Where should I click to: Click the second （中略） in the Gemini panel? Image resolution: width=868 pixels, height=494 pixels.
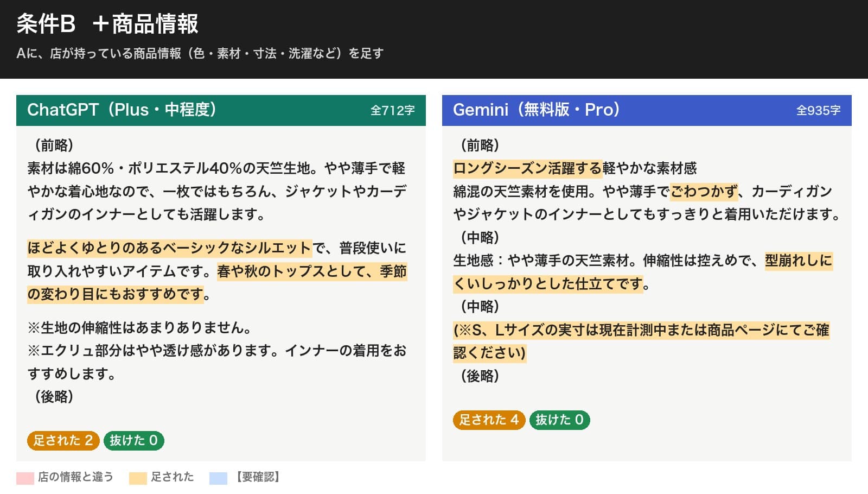[x=480, y=306]
